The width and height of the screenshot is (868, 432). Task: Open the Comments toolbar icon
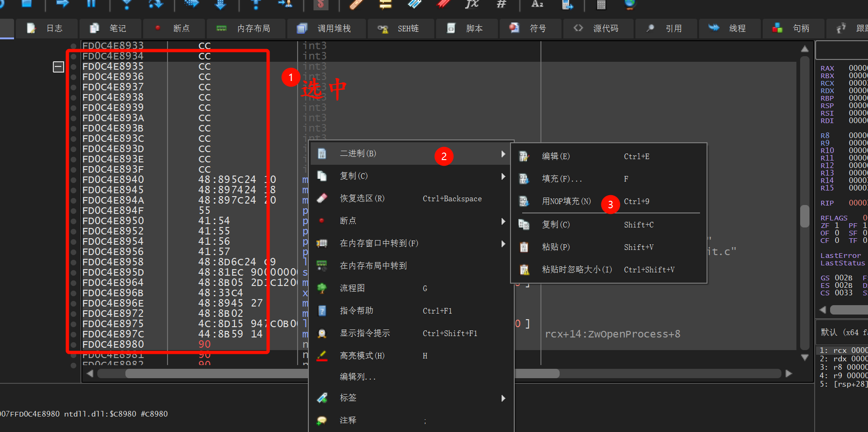coord(385,4)
